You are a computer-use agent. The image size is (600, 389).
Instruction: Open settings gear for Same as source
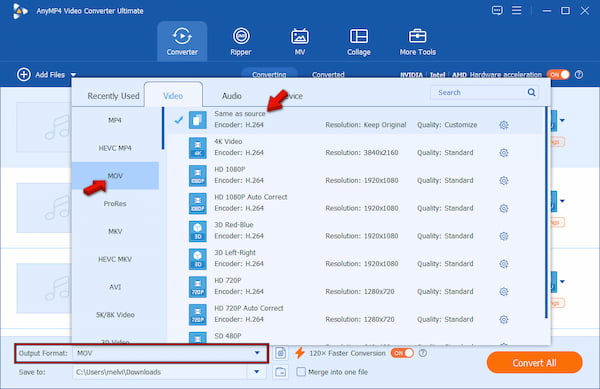click(x=504, y=125)
